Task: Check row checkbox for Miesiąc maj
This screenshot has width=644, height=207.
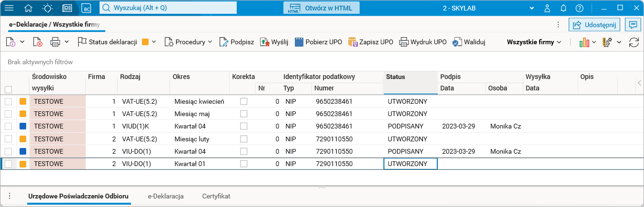Action: click(x=8, y=114)
